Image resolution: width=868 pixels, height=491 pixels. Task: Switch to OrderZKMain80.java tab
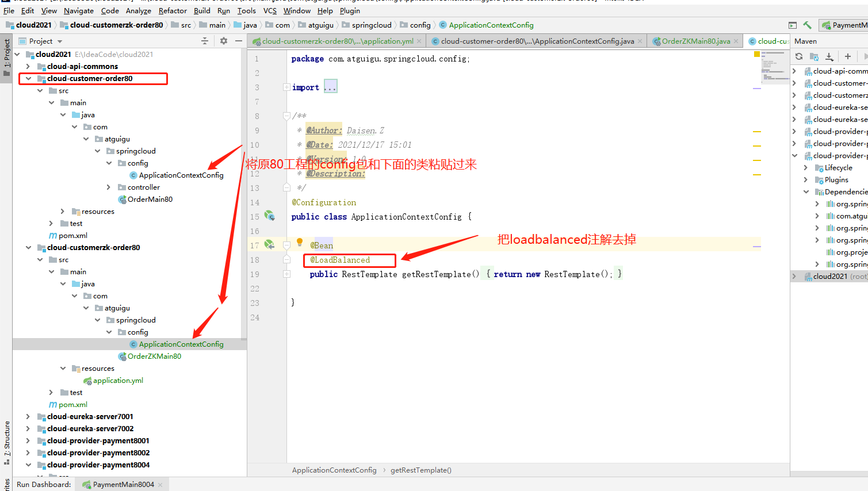696,41
